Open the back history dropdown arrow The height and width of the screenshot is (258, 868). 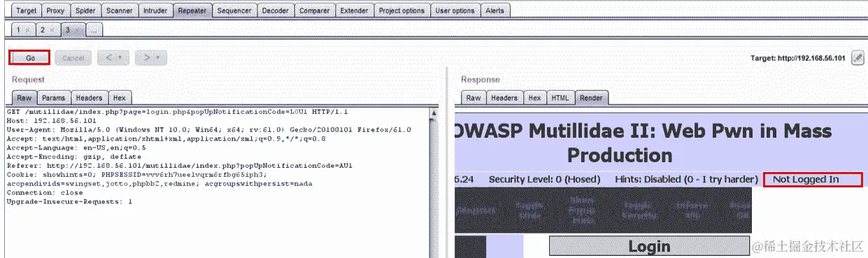[x=120, y=58]
